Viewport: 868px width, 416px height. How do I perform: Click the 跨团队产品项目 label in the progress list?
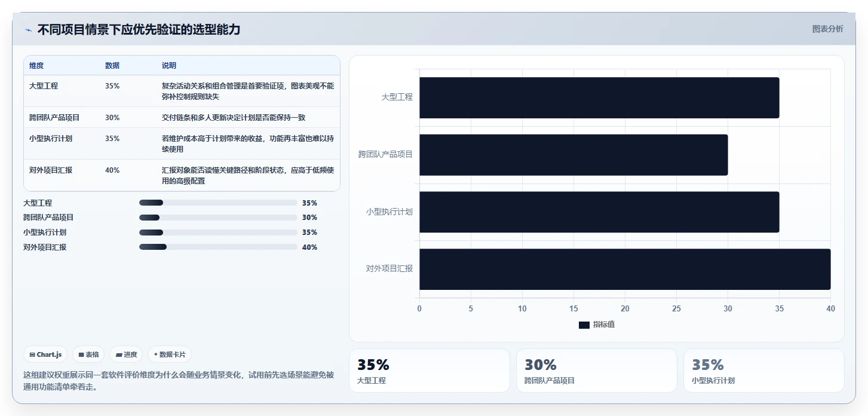[48, 218]
